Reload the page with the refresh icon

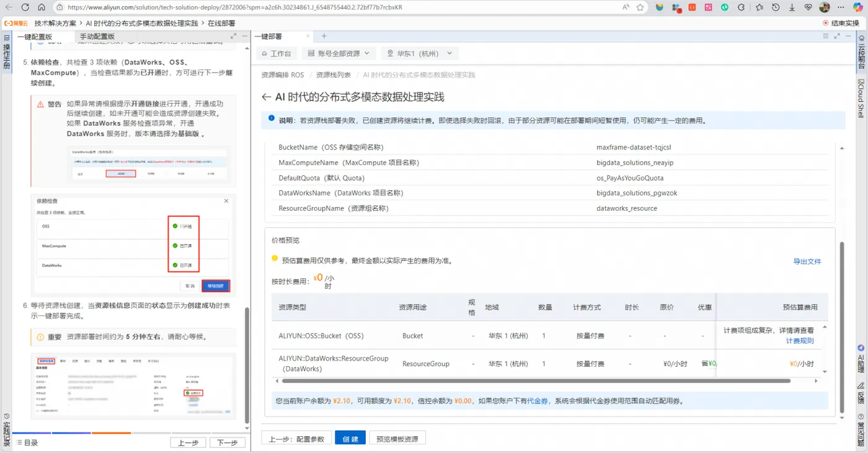click(x=25, y=7)
